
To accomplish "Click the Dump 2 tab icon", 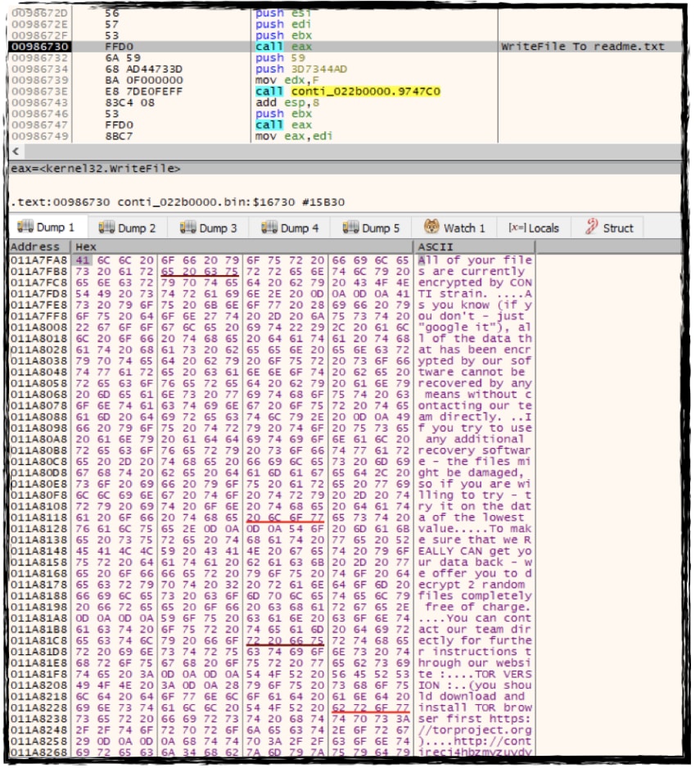I will [x=106, y=228].
